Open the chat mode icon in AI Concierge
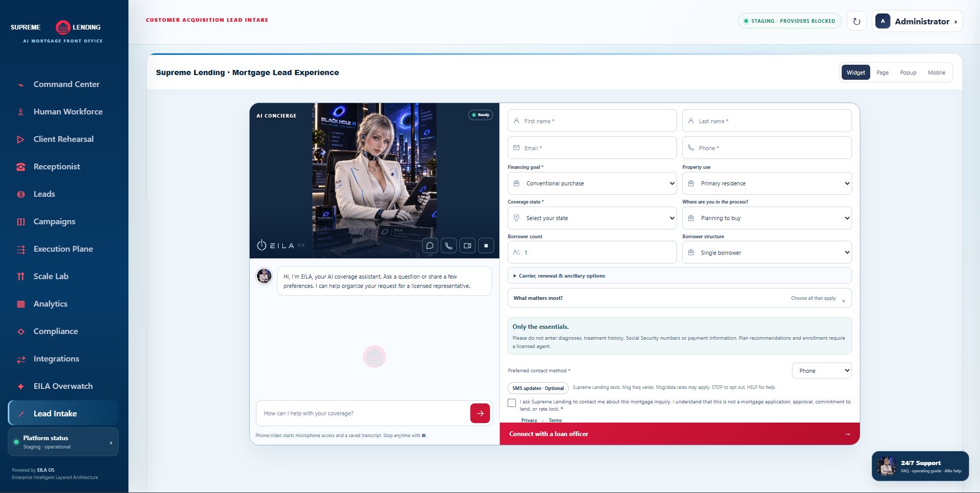Image resolution: width=980 pixels, height=493 pixels. (430, 246)
